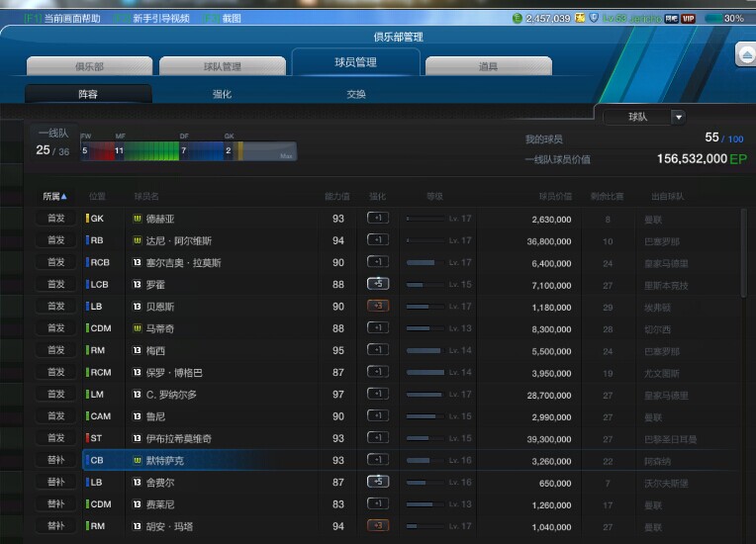Click the 36,800,000 player value cell
The image size is (756, 544).
click(x=549, y=241)
